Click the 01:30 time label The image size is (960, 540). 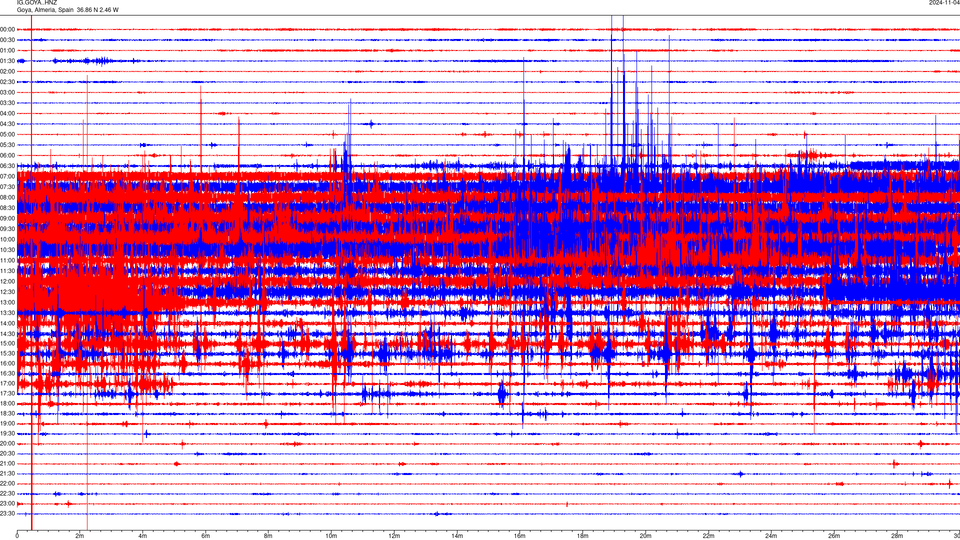click(7, 61)
